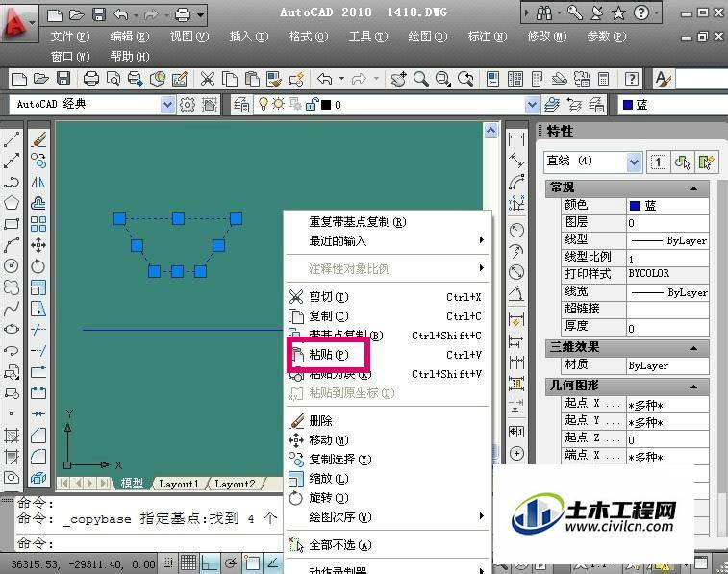Viewport: 728px width, 574px height.
Task: Click the Match Properties toolbar icon
Action: pos(274,79)
